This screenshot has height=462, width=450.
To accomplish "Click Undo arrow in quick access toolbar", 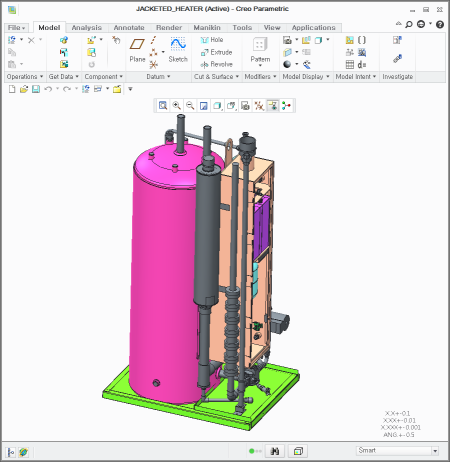I will click(48, 89).
